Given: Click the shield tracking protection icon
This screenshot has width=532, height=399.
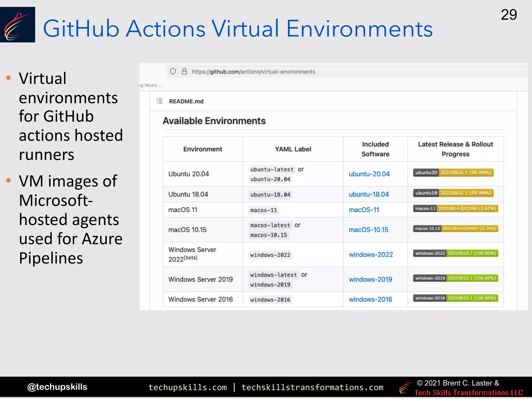Looking at the screenshot, I should 173,71.
